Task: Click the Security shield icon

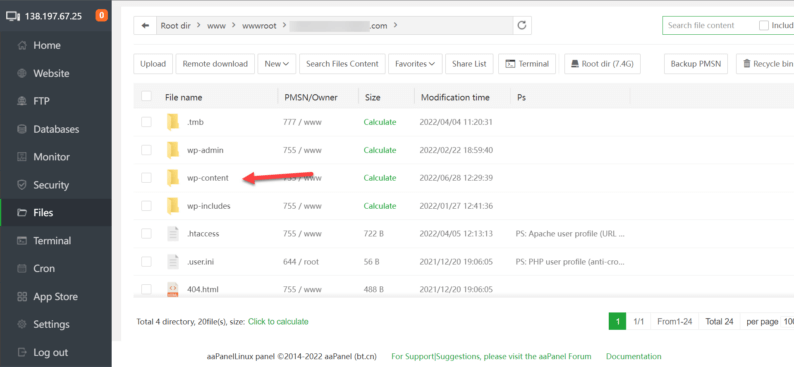Action: click(x=22, y=185)
